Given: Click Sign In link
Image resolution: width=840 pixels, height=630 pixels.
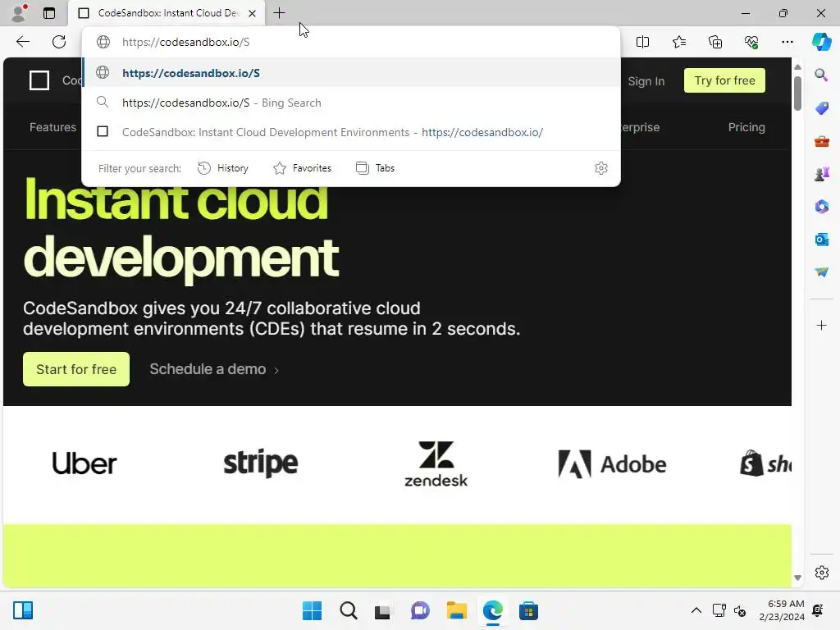Looking at the screenshot, I should click(x=646, y=81).
